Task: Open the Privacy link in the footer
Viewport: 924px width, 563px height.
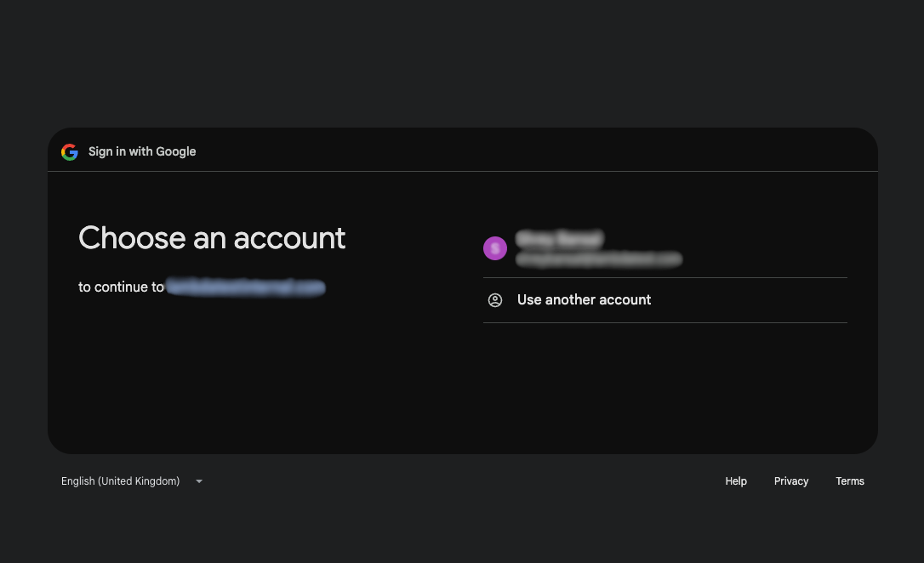Action: (x=791, y=481)
